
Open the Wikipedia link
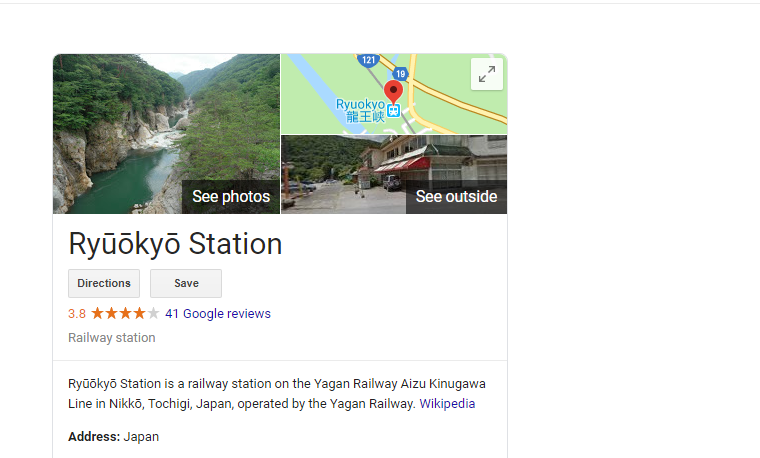(x=447, y=404)
